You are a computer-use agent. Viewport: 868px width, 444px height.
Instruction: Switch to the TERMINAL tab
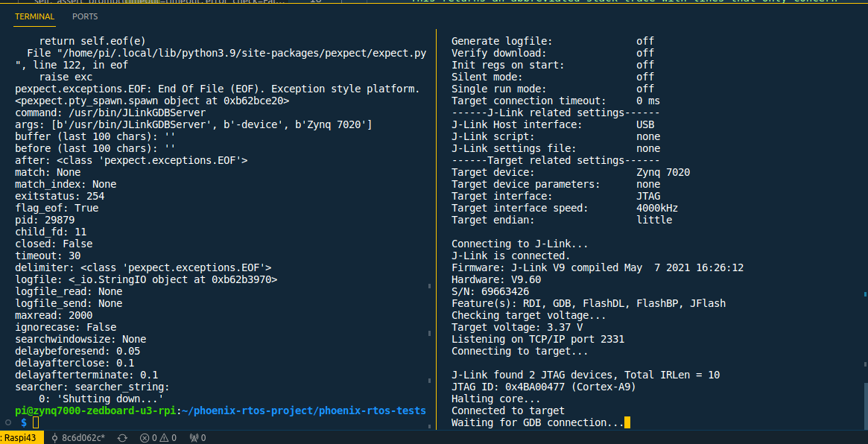point(34,16)
